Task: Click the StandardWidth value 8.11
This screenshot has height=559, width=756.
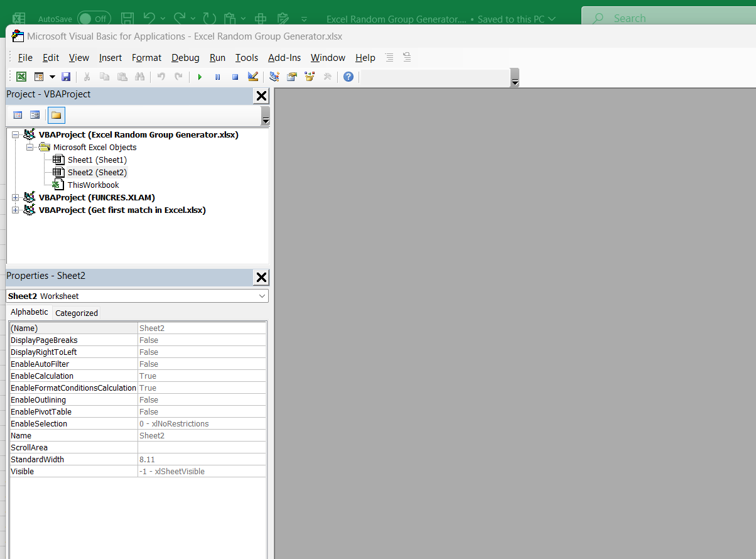Action: (x=202, y=459)
